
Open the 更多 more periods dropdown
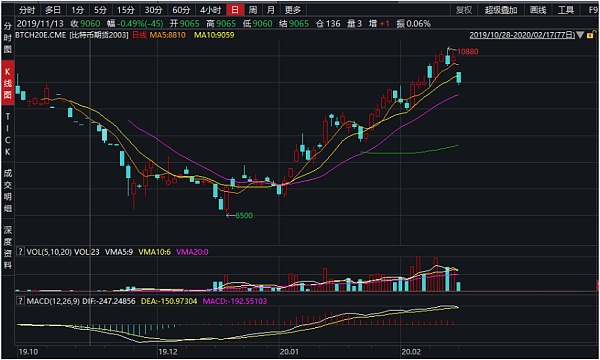coord(293,10)
